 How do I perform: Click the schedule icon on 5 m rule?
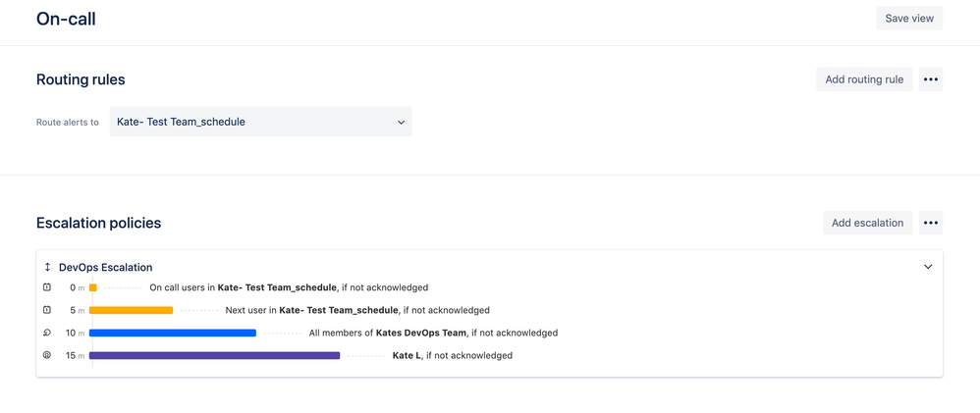47,310
